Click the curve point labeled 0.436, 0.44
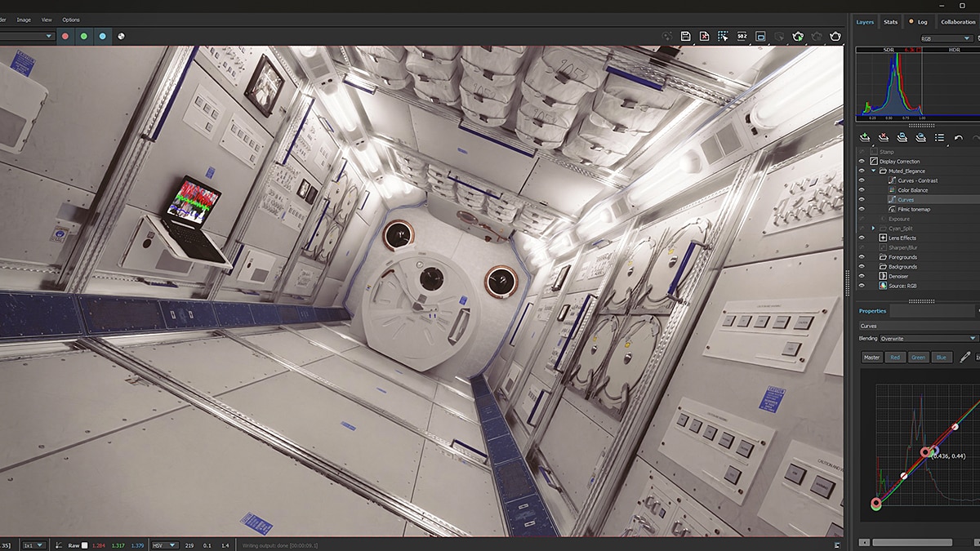980x551 pixels. [926, 451]
